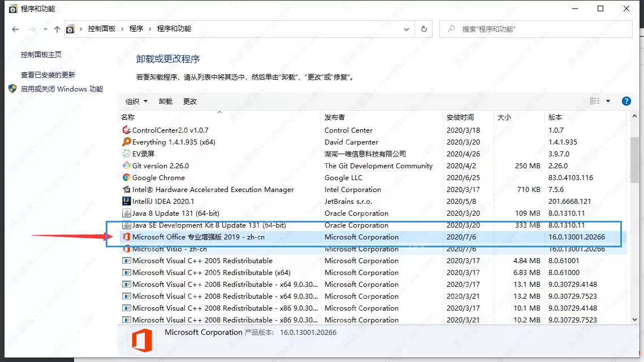Select the Google Chrome program icon
This screenshot has width=644, height=362.
[127, 177]
